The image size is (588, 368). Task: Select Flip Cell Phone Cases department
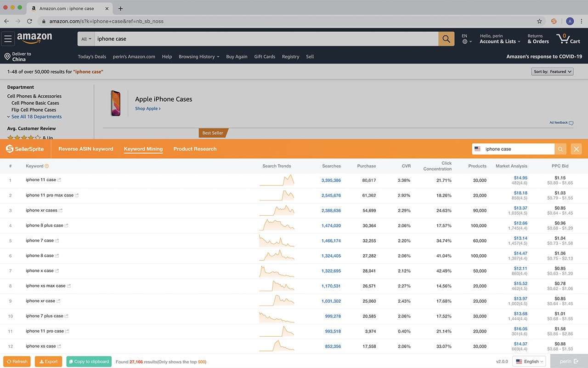point(34,110)
